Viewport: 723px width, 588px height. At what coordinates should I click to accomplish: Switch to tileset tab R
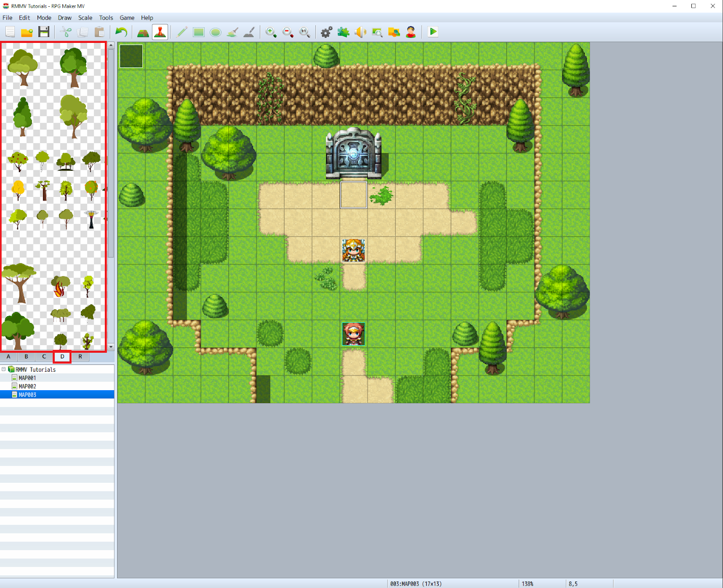[x=80, y=357]
